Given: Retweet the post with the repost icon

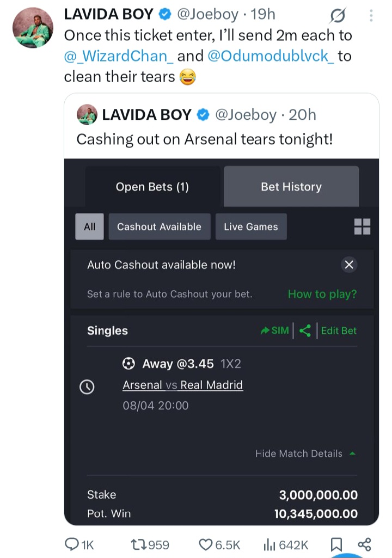Looking at the screenshot, I should pos(138,544).
